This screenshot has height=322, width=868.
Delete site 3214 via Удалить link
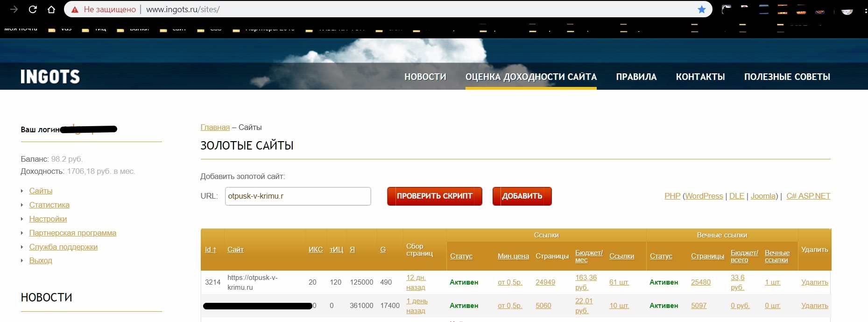(815, 282)
